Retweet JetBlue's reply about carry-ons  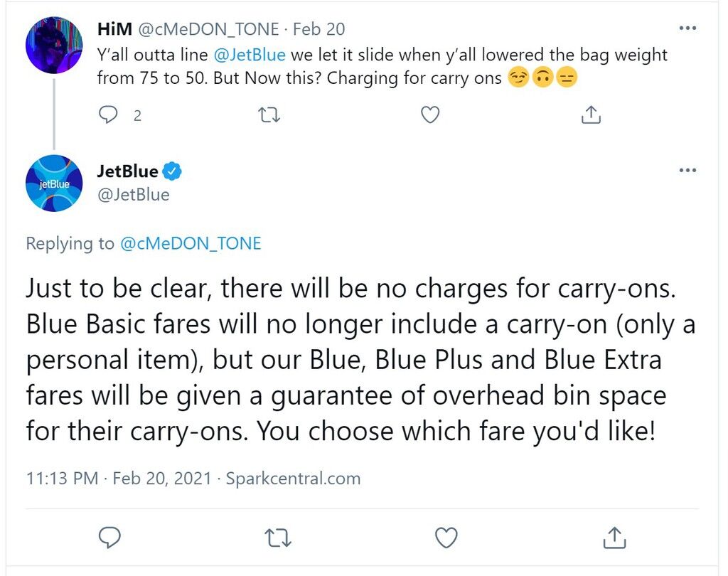278,538
